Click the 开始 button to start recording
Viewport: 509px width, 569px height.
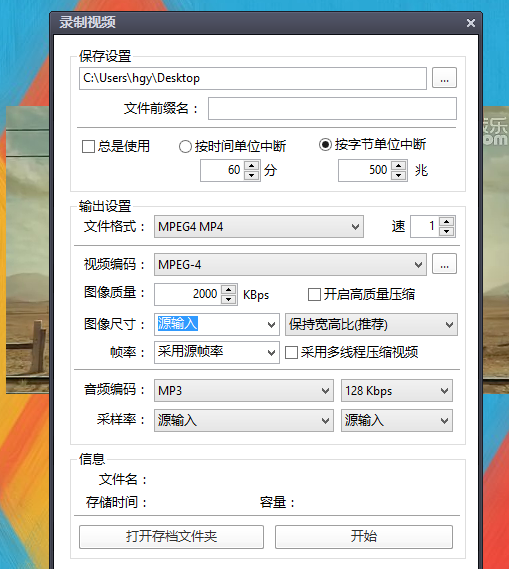pyautogui.click(x=364, y=537)
